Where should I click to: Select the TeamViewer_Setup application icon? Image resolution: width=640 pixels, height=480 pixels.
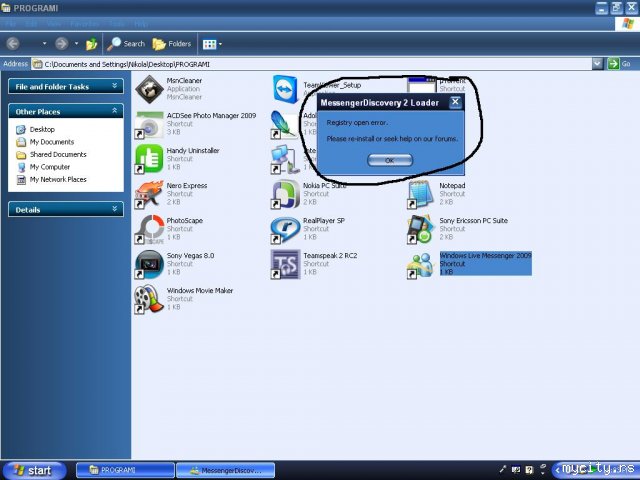point(285,89)
